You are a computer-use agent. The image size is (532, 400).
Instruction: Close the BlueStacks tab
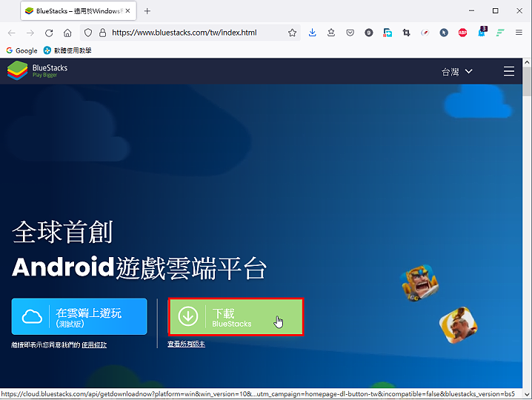pyautogui.click(x=127, y=11)
